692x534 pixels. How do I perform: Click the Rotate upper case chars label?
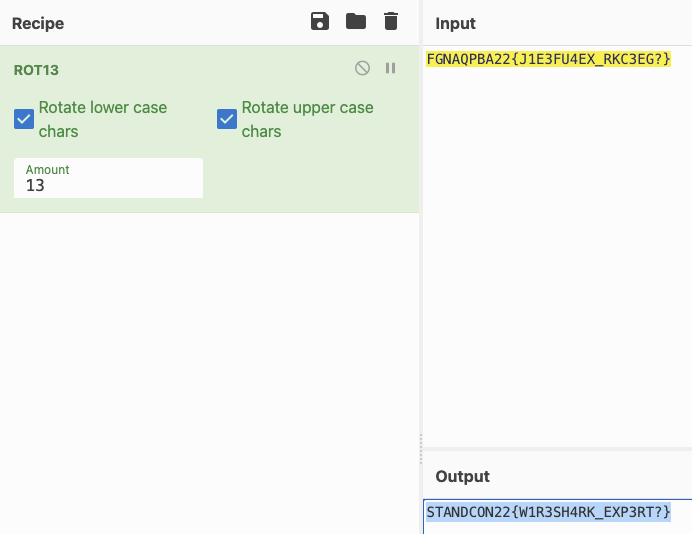point(308,119)
